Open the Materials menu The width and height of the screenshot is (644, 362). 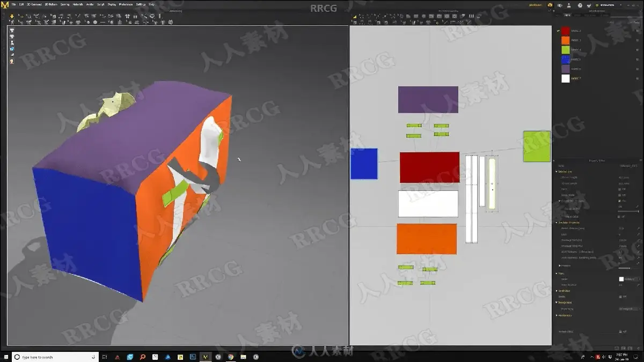(78, 4)
